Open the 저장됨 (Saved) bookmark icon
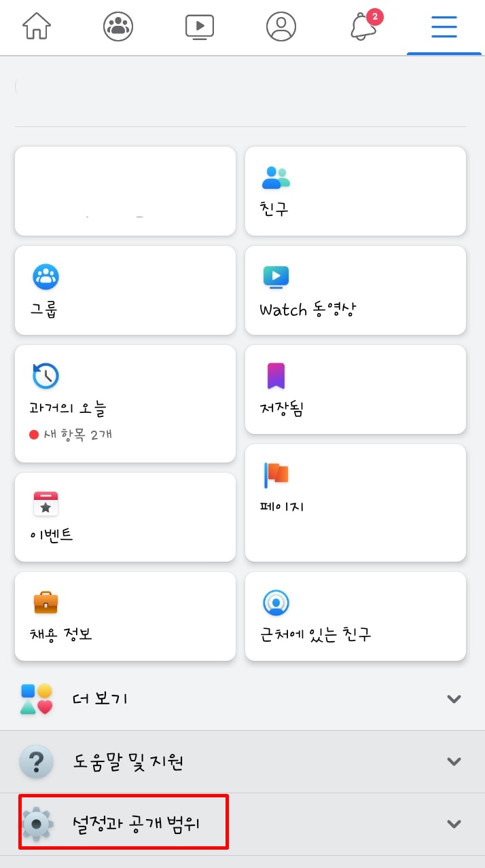Viewport: 485px width, 868px height. tap(276, 376)
